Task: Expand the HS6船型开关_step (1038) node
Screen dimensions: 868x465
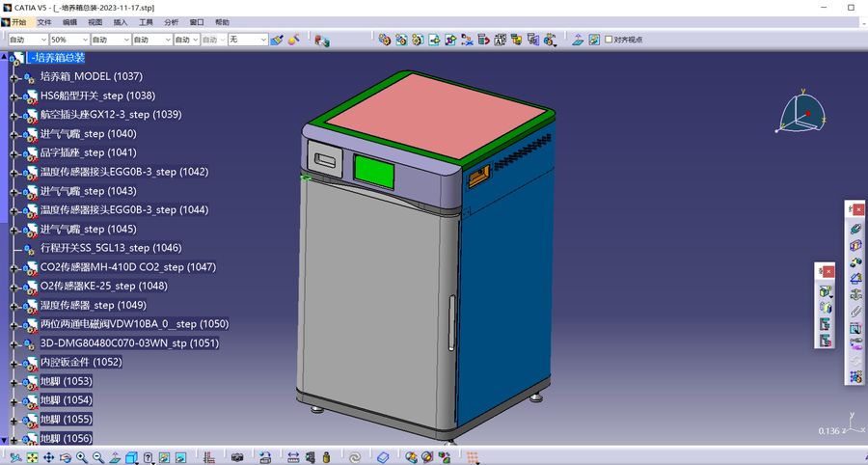Action: coord(14,96)
